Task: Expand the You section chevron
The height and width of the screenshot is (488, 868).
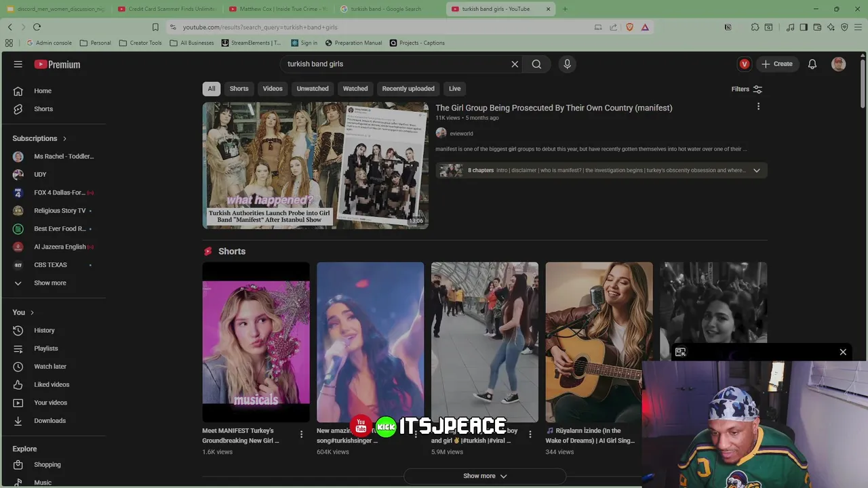Action: click(32, 312)
